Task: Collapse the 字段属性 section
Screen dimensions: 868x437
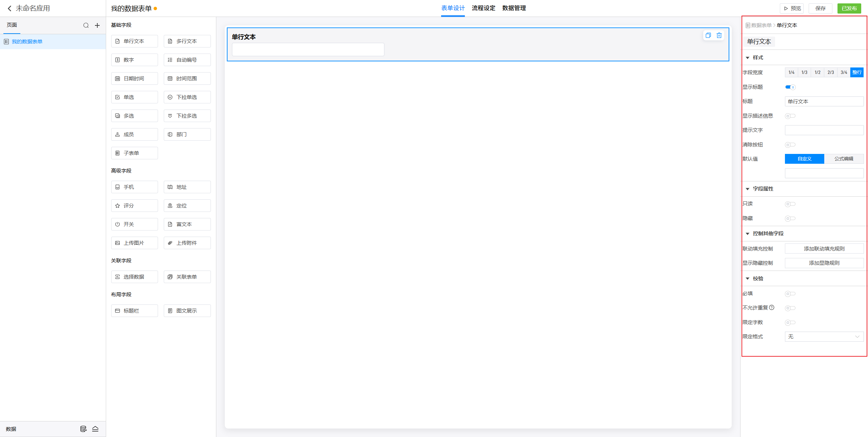Action: click(748, 189)
